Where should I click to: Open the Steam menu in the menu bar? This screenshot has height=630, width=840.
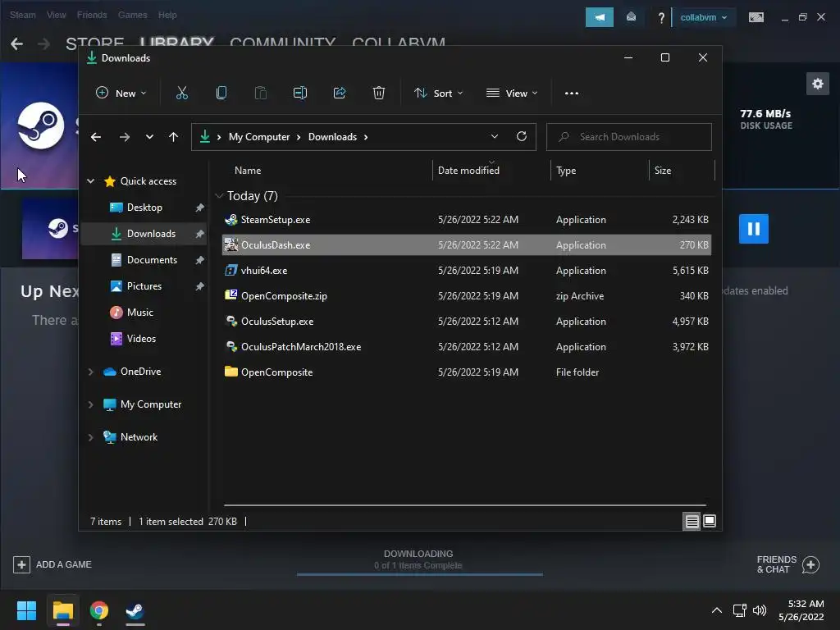point(22,15)
